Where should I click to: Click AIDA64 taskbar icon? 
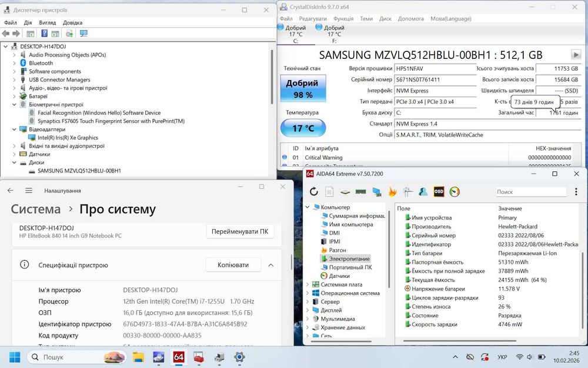tap(179, 357)
